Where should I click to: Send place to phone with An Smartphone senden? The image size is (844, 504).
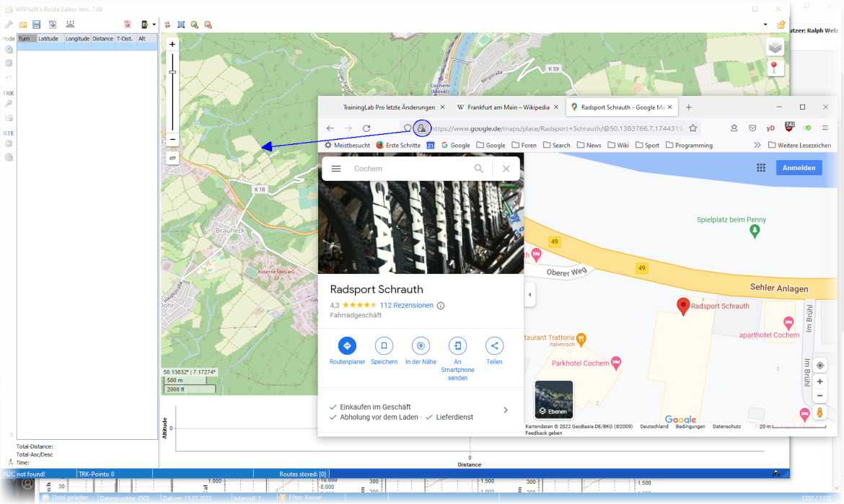click(x=457, y=359)
